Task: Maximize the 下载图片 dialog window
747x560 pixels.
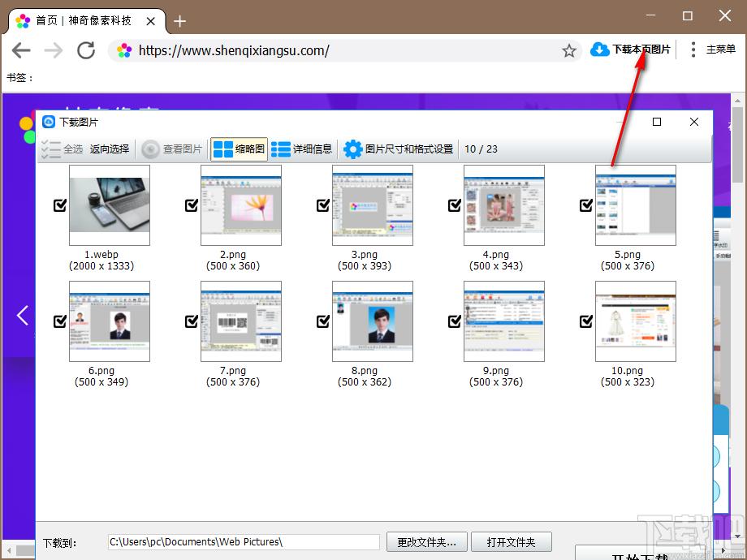Action: click(x=657, y=122)
